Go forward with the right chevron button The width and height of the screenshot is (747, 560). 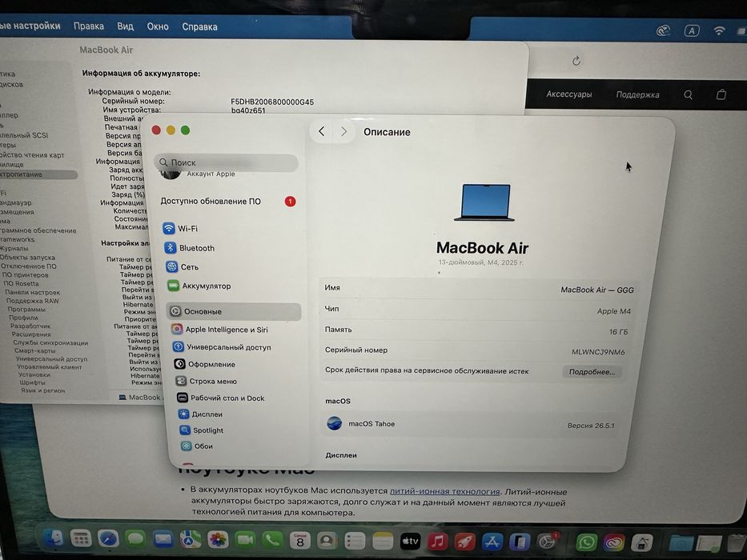point(343,132)
